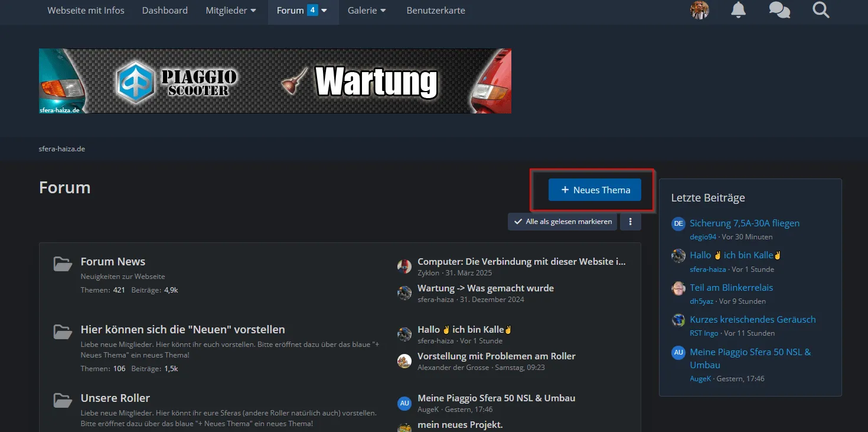The width and height of the screenshot is (868, 432).
Task: Click the Forum News folder icon
Action: pyautogui.click(x=63, y=264)
